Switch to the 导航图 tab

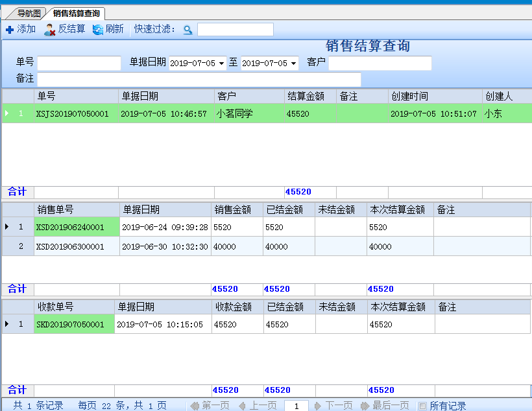pos(29,14)
